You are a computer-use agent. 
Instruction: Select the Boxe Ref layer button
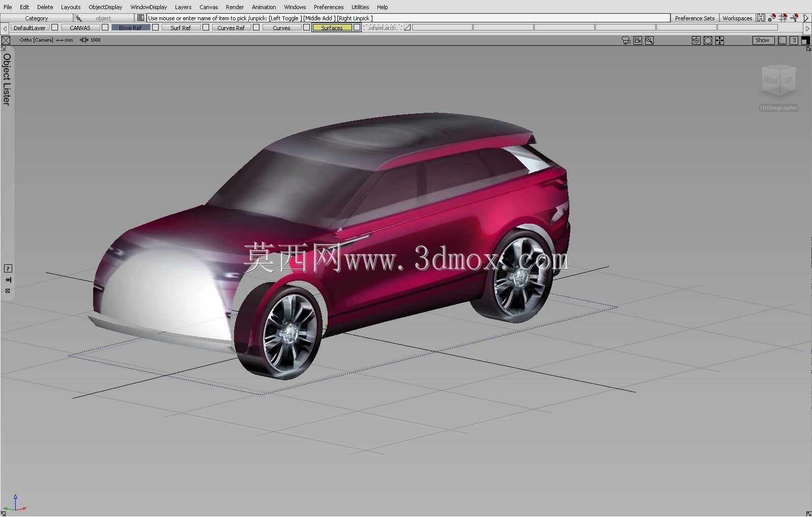[131, 27]
